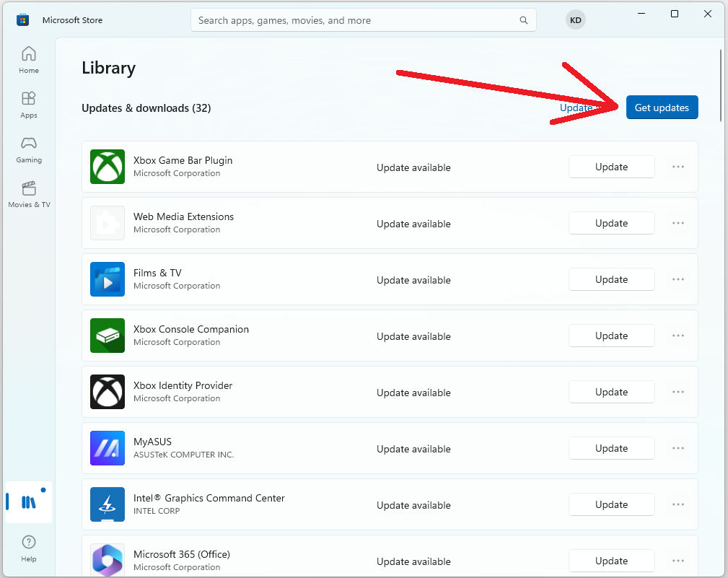Open the Help icon
The height and width of the screenshot is (578, 728).
(x=29, y=548)
